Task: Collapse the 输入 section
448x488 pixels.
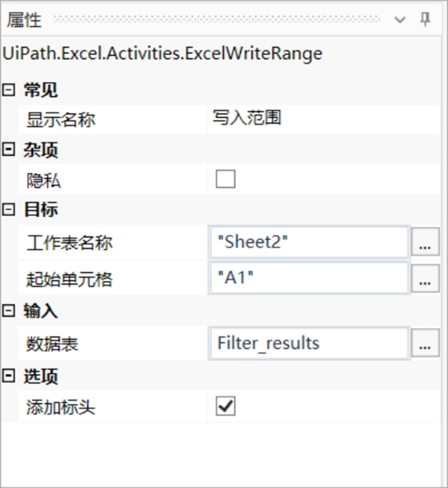Action: coord(8,311)
